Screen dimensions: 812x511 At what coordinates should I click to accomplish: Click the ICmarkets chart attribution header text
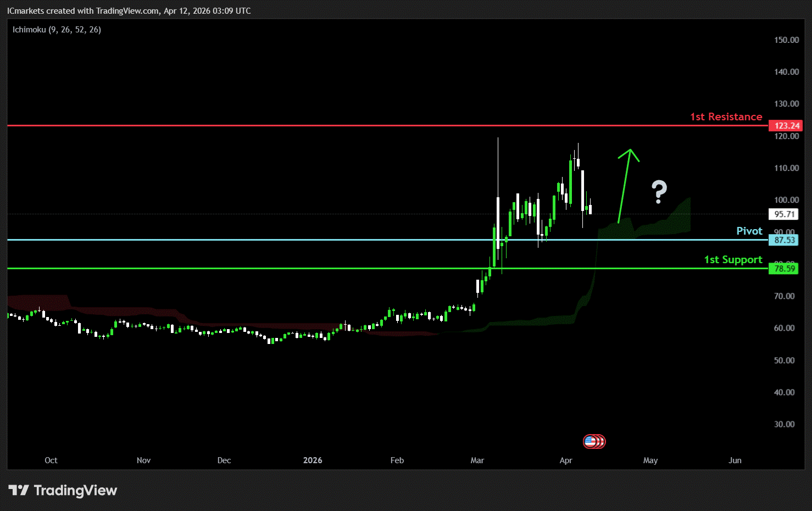[129, 11]
